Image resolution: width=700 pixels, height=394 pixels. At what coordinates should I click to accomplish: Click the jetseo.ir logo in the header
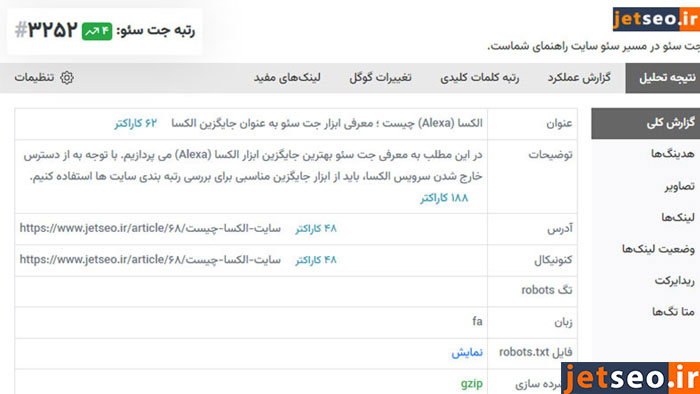coord(656,19)
